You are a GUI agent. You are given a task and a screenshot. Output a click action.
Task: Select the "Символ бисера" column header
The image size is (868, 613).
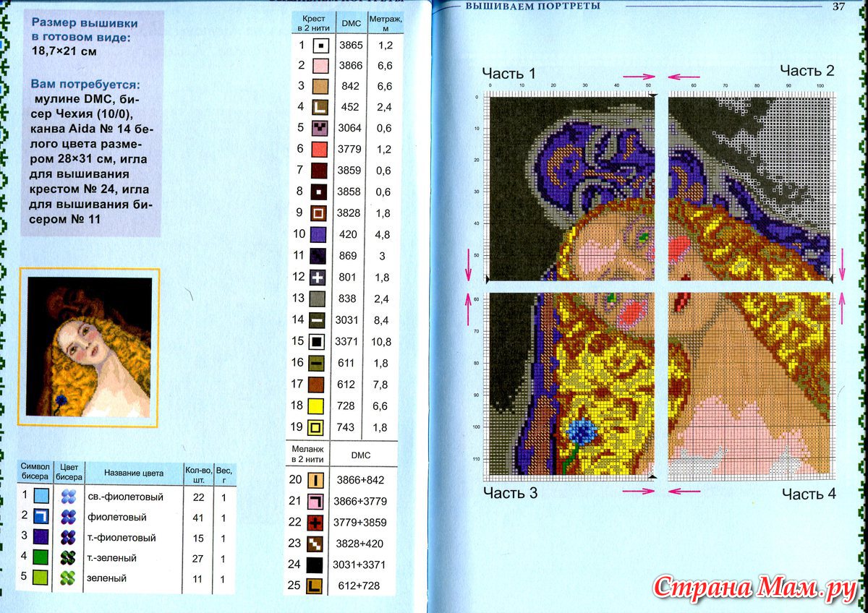pos(35,472)
